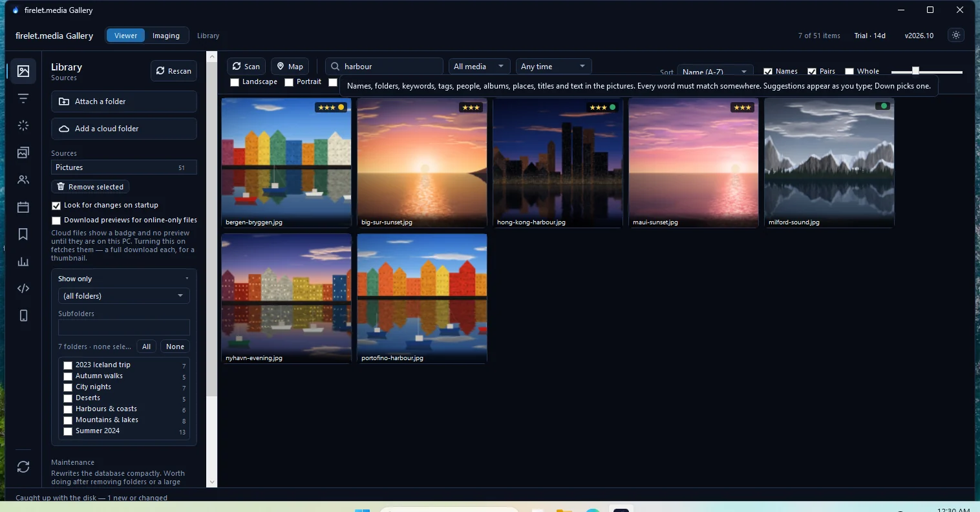Enable Download previews for online-only files

56,220
